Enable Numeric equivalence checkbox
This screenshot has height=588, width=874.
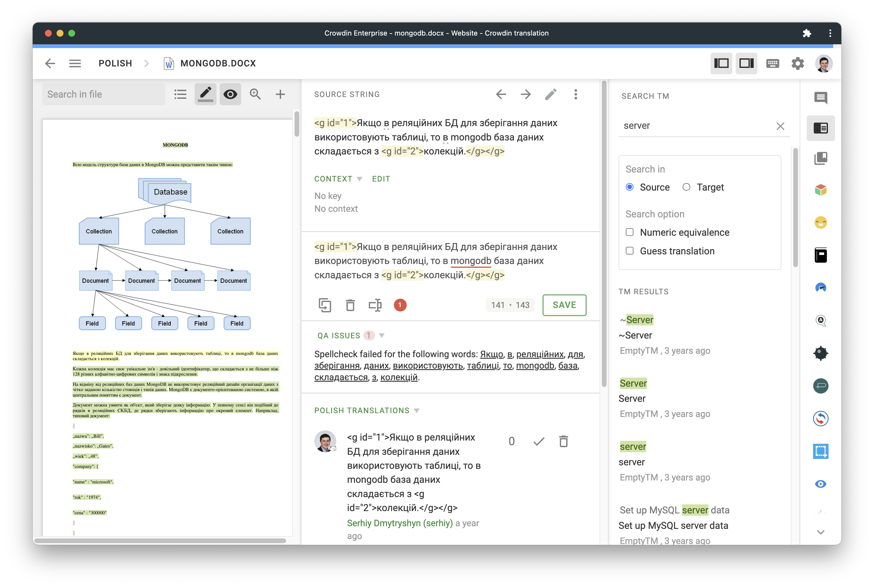pyautogui.click(x=630, y=232)
